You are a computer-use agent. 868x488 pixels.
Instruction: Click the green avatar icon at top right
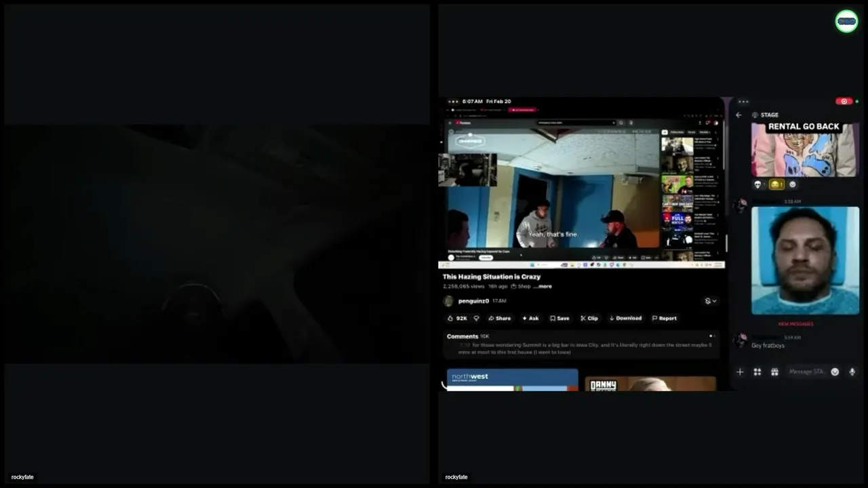tap(846, 21)
